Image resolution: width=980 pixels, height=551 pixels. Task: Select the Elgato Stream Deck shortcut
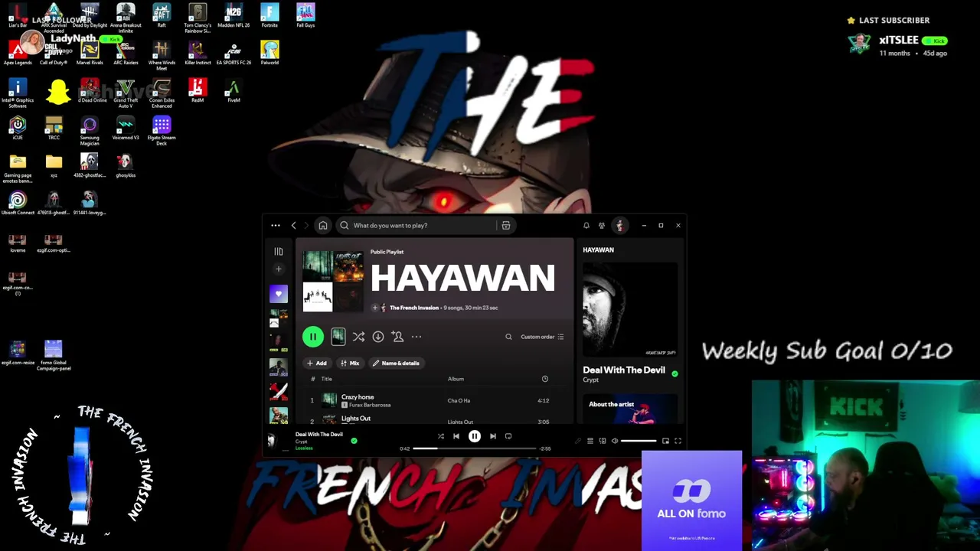pos(162,130)
